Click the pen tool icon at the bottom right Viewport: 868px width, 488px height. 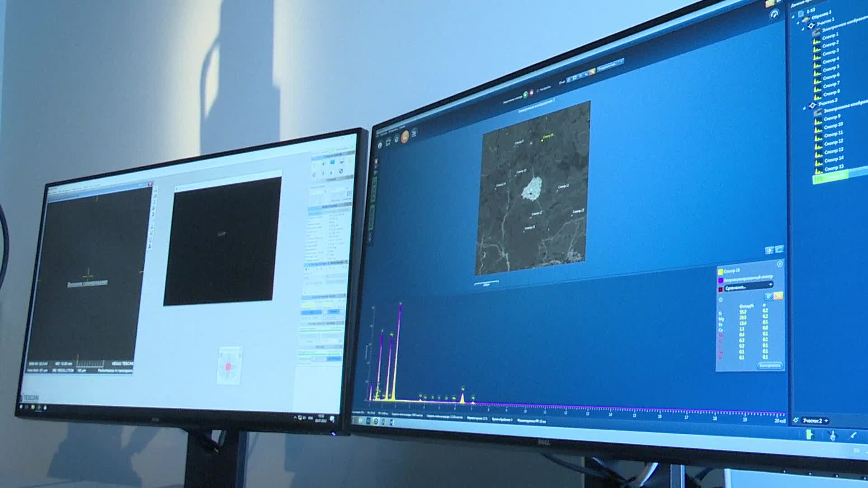point(852,436)
